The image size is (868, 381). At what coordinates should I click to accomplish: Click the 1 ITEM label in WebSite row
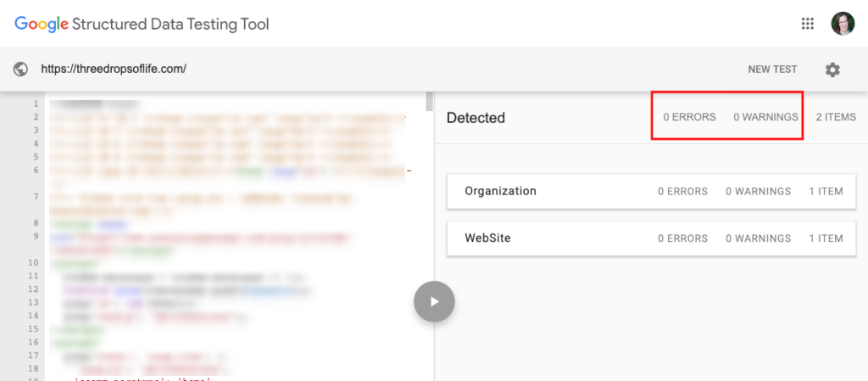826,238
